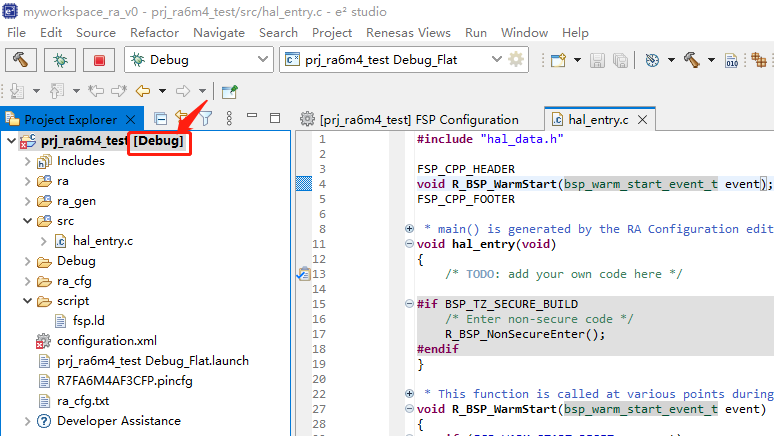Open the Help menu
Viewport: 774px width, 436px height.
coord(575,33)
